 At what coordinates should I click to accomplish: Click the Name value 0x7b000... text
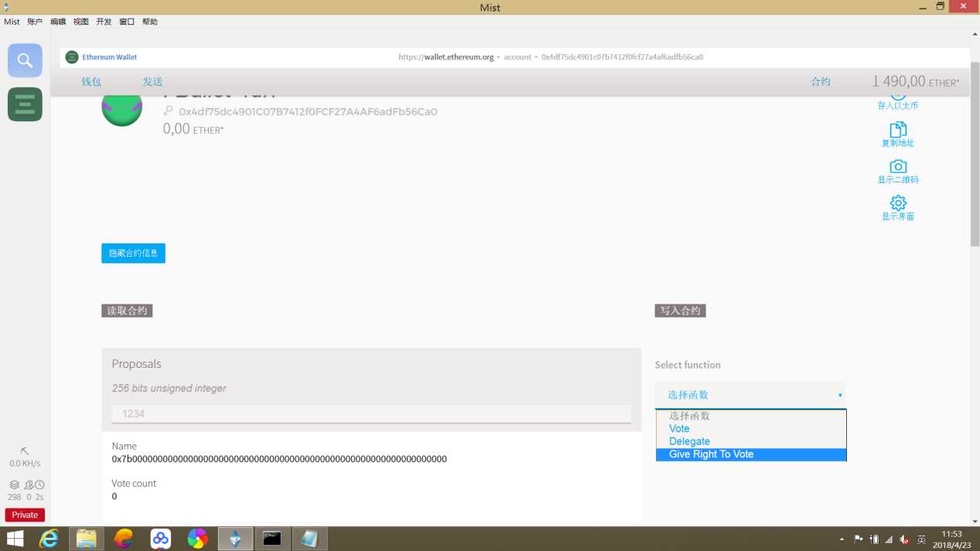coord(279,459)
